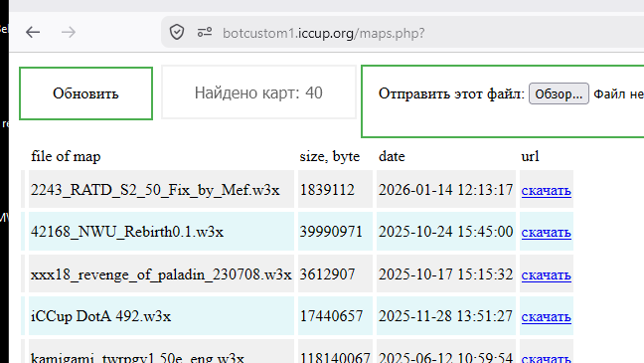Image resolution: width=644 pixels, height=363 pixels.
Task: Select file name 42168_NWU_Rebirth0.1.w3x
Action: click(127, 232)
